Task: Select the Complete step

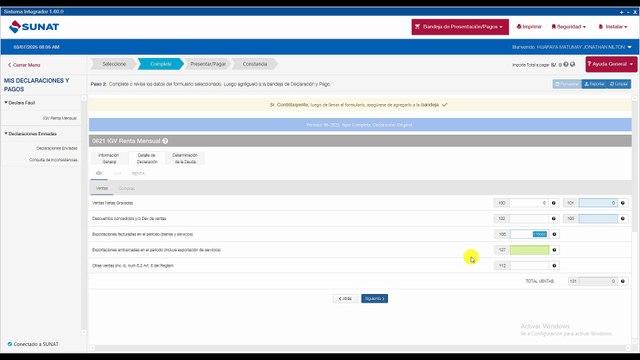Action: pyautogui.click(x=161, y=64)
